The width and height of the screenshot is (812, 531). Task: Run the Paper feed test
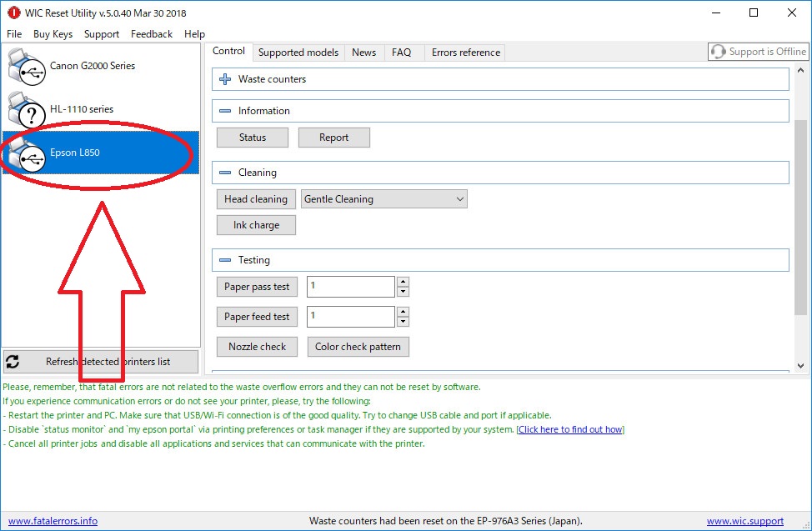[x=257, y=317]
